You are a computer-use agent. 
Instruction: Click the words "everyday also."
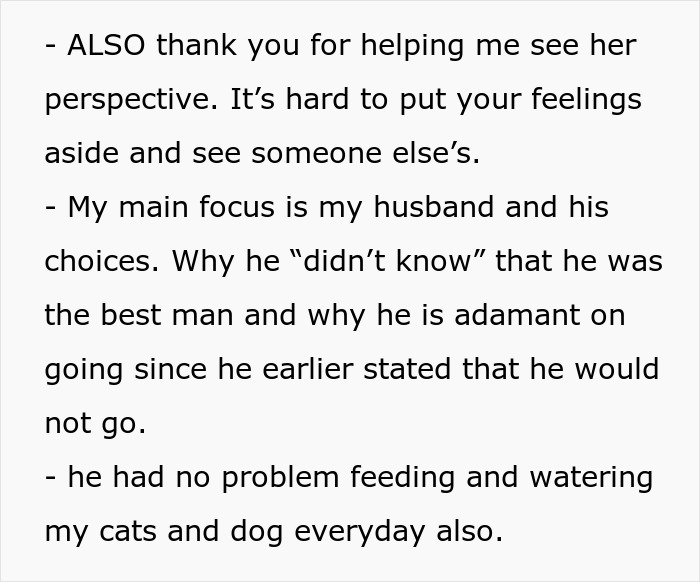coord(399,532)
